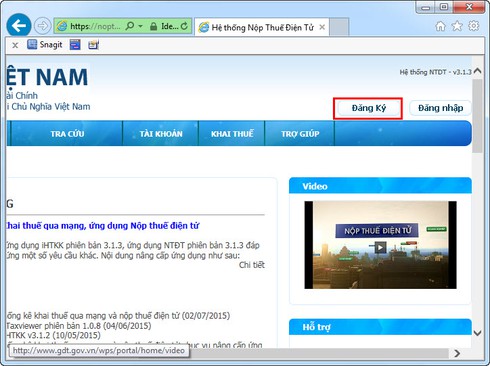This screenshot has width=490, height=366.
Task: Open the KHAI THUẾ menu
Action: [x=232, y=134]
